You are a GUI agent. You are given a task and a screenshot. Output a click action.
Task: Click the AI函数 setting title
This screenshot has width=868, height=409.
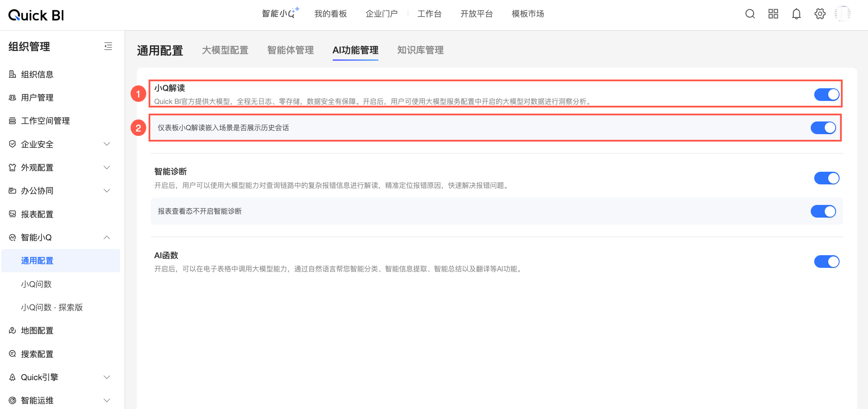pos(166,255)
